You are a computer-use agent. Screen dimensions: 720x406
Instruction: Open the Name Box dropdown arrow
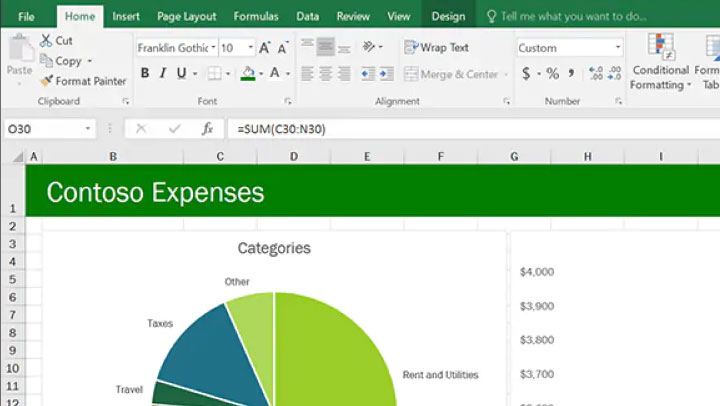[x=88, y=129]
